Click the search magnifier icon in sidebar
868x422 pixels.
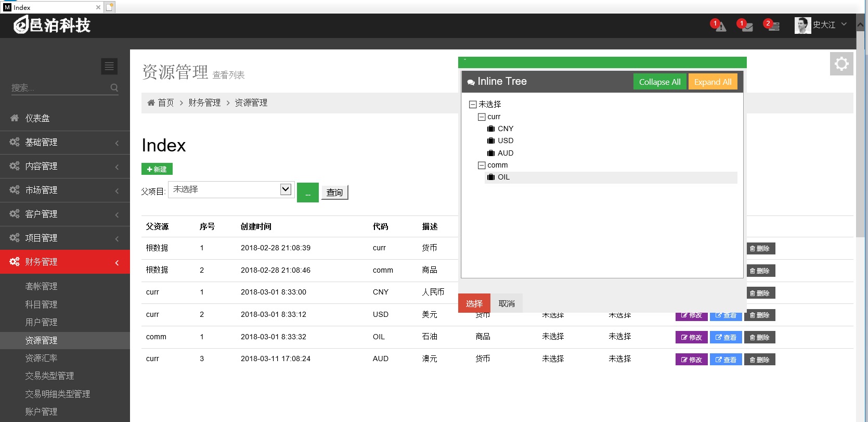114,87
